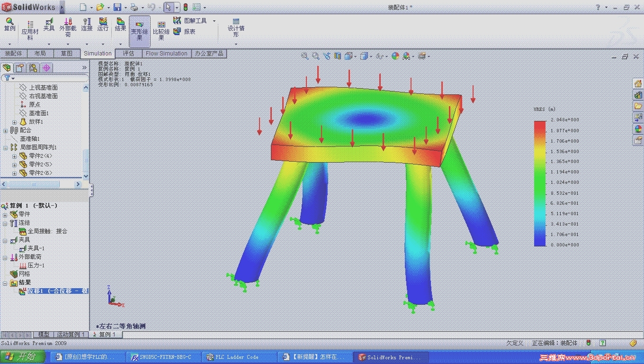Click the URES color legend bar

(540, 183)
